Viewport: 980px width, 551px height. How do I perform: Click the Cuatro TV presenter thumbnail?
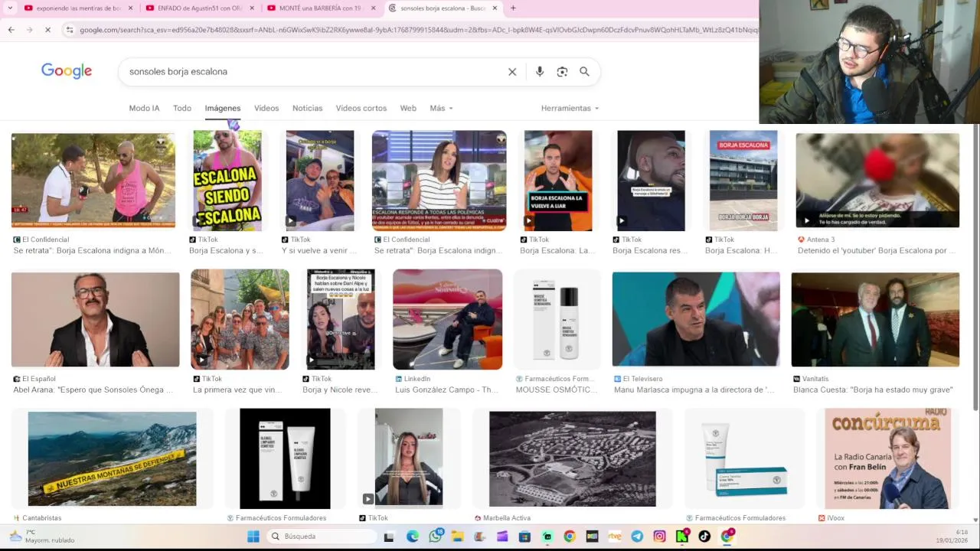click(x=439, y=181)
